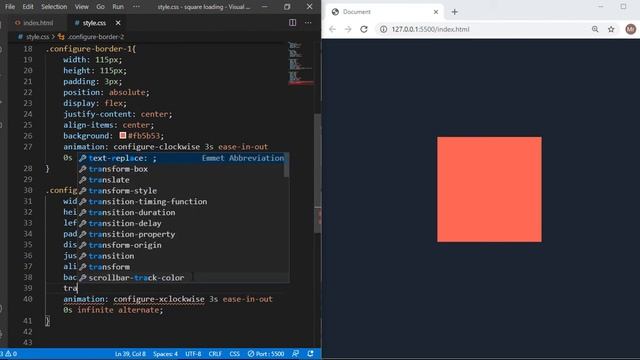Open errors and warnings in status bar
Screen dimensions: 640x360
9,354
